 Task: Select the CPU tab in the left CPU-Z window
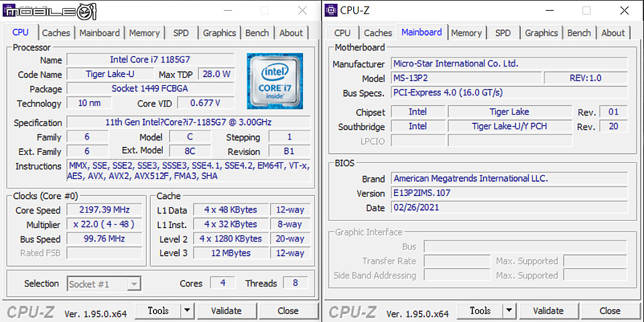pyautogui.click(x=21, y=32)
